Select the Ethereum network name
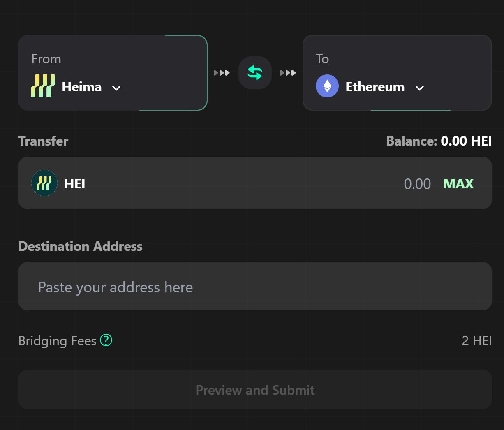The image size is (504, 430). tap(375, 87)
